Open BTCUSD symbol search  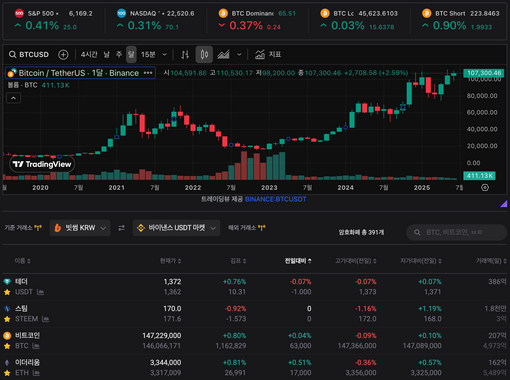29,54
